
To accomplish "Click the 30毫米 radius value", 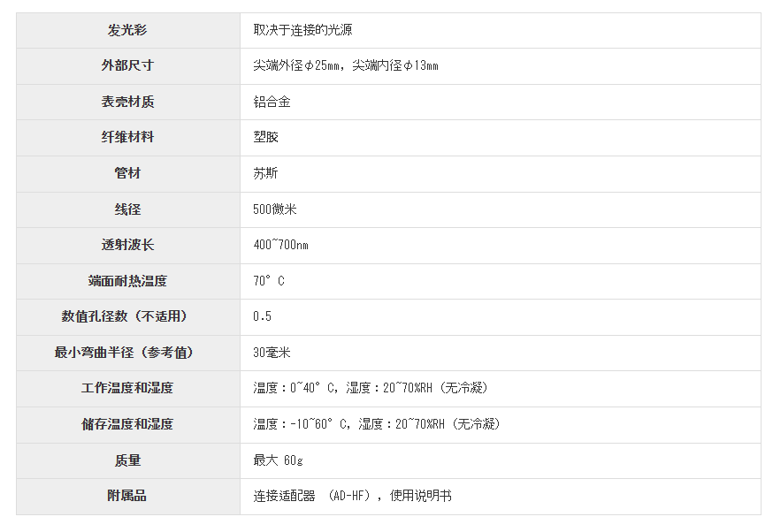I will tap(272, 353).
